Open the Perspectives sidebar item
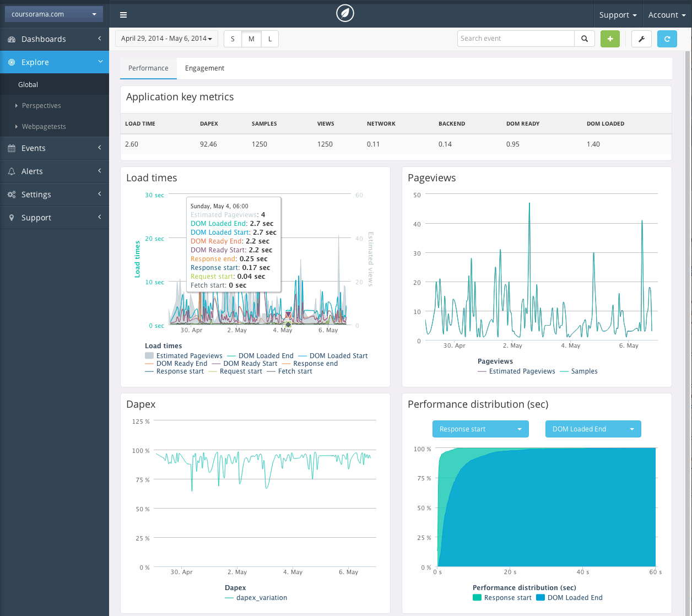 coord(41,106)
